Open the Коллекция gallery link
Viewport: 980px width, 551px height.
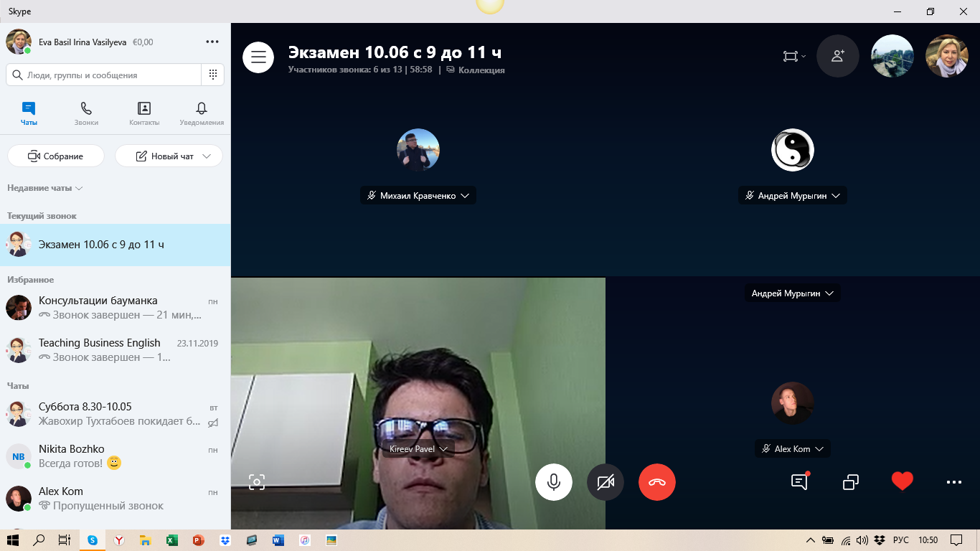481,70
